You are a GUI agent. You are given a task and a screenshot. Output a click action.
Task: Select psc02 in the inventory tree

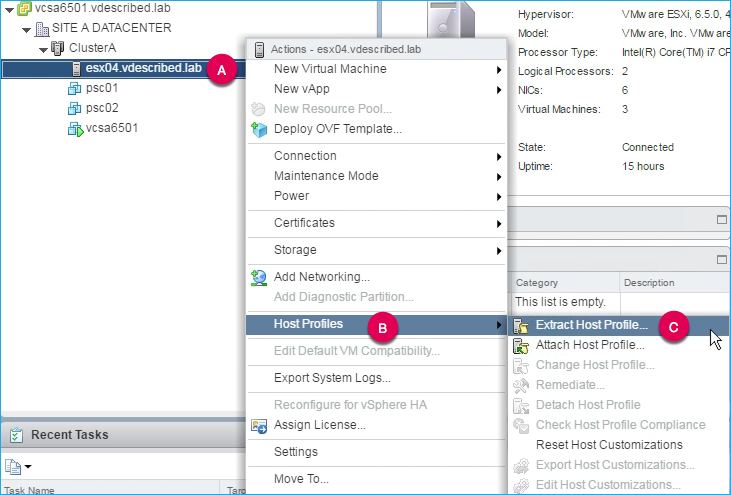coord(102,108)
